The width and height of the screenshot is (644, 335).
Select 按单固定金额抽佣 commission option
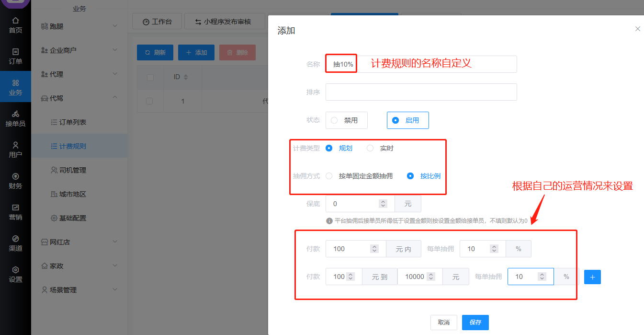click(x=329, y=176)
